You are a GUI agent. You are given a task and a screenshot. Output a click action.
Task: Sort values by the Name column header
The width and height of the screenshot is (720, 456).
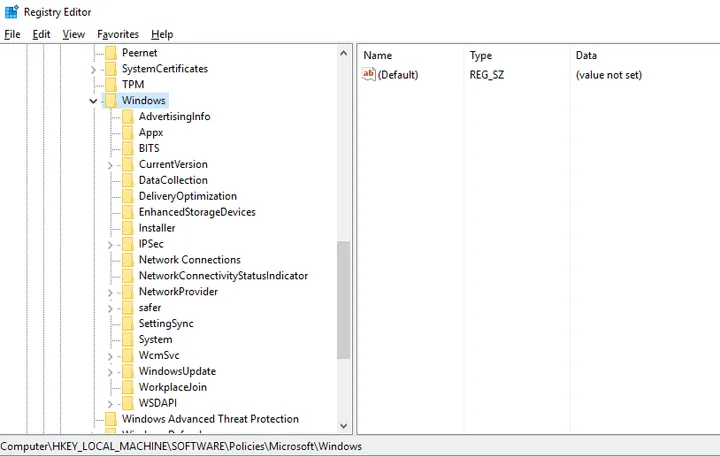pos(378,55)
